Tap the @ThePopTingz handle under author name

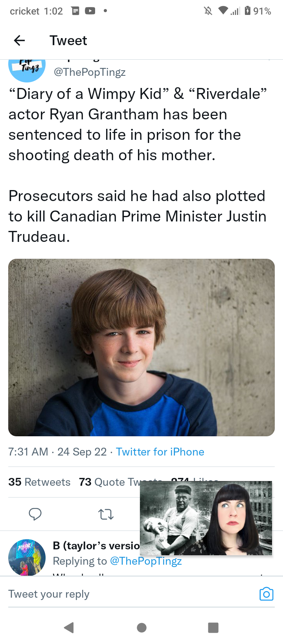pyautogui.click(x=90, y=72)
